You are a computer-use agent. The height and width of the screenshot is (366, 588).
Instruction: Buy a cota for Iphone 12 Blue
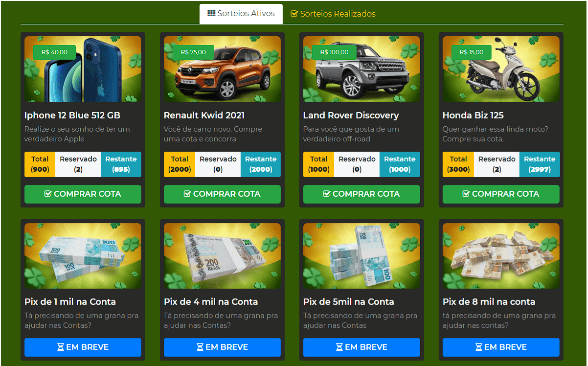(x=83, y=194)
